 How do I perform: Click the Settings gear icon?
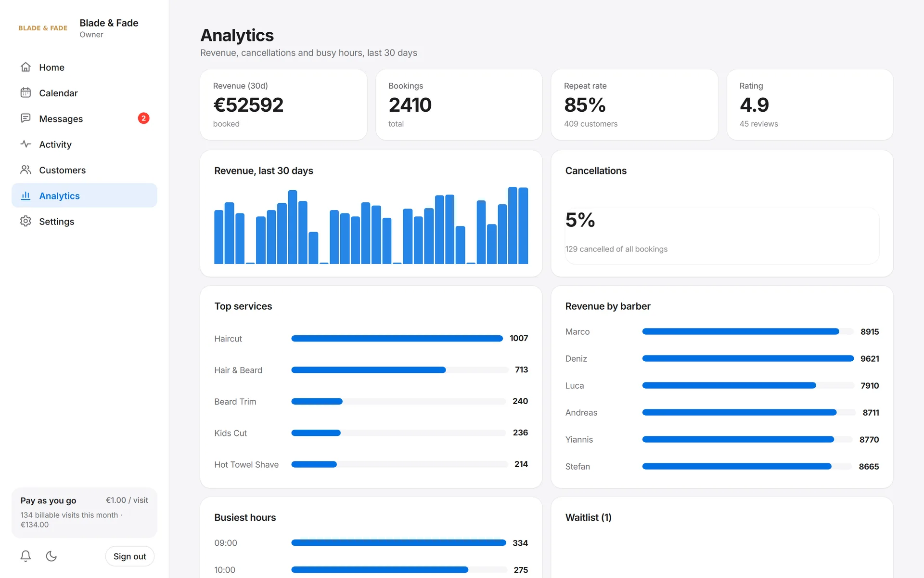point(26,221)
